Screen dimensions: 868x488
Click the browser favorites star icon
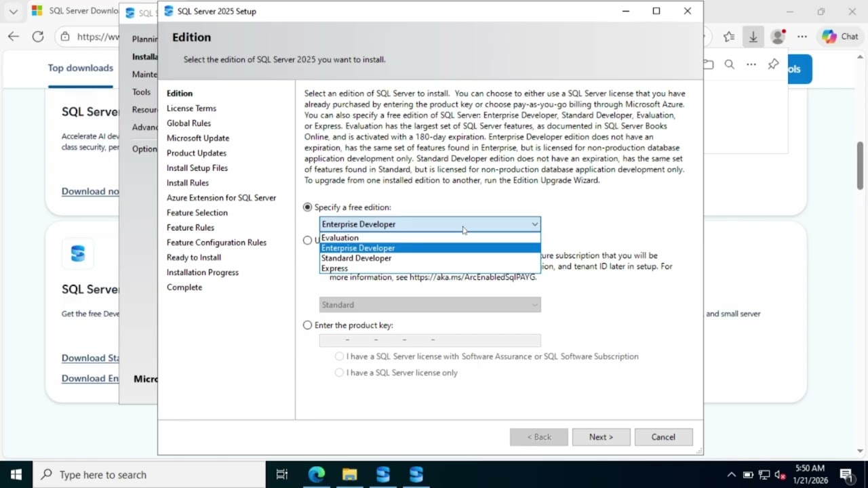729,37
